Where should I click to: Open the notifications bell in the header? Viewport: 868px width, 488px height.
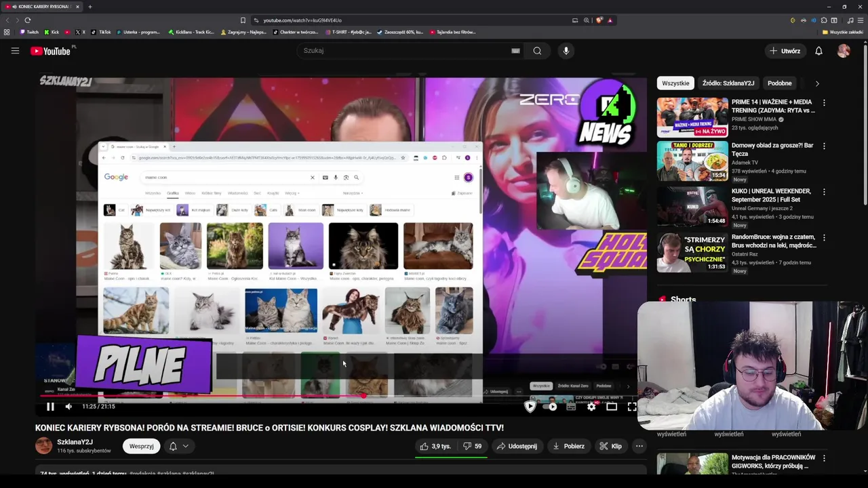coord(818,51)
